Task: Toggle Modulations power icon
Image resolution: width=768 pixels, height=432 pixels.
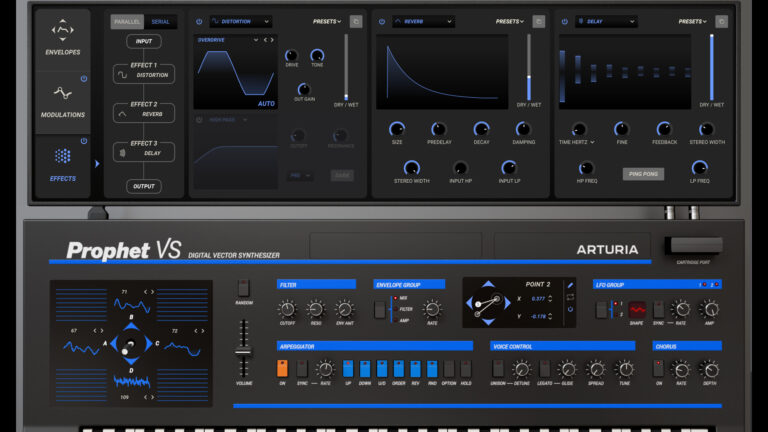Action: tap(84, 78)
